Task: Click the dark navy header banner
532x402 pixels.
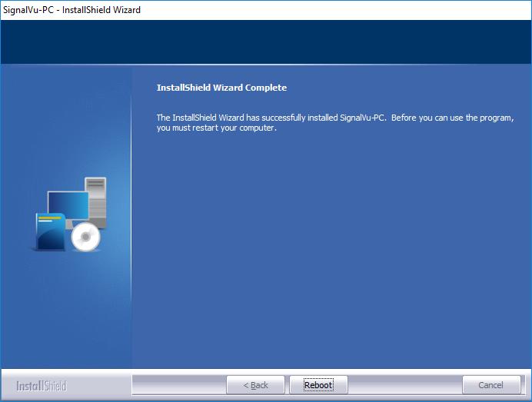Action: click(x=266, y=42)
